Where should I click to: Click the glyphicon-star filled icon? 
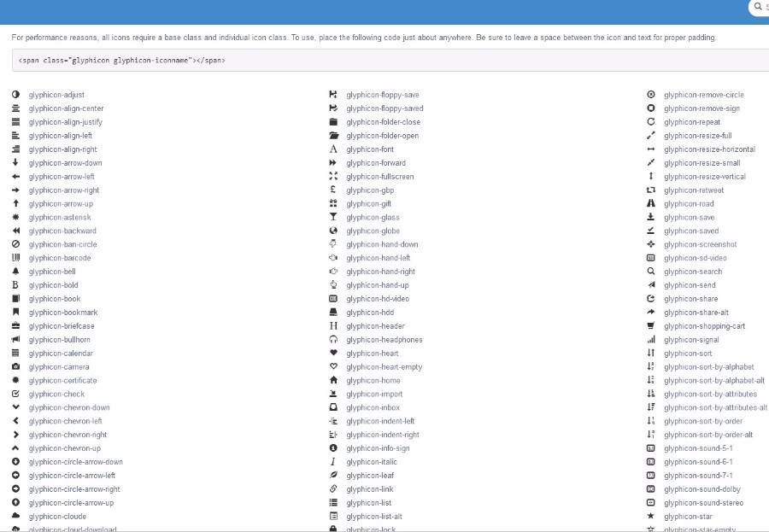651,515
